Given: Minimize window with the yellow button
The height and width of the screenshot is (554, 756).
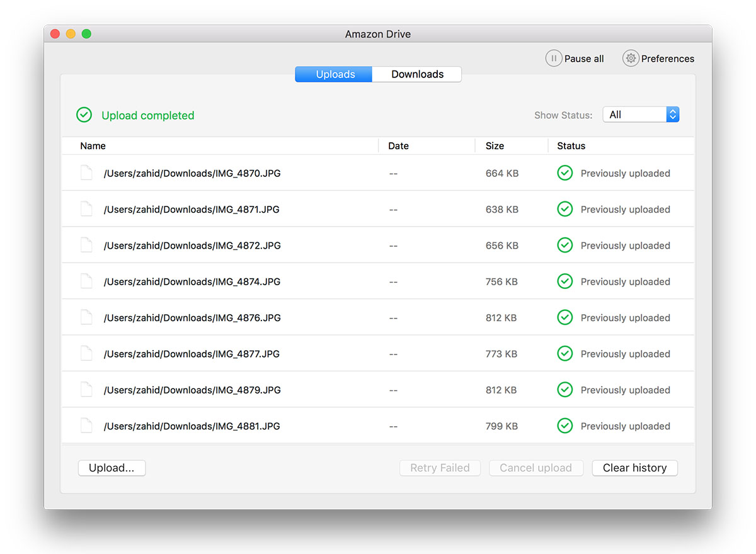Looking at the screenshot, I should 71,34.
